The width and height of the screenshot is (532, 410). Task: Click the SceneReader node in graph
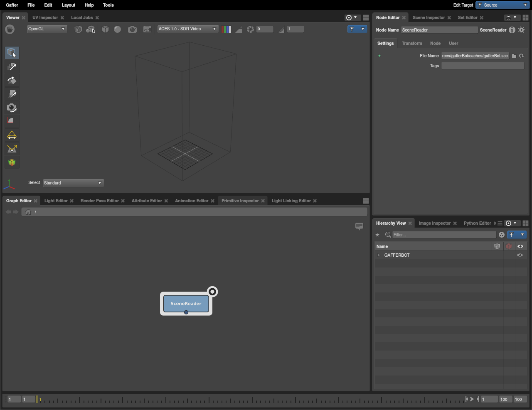186,304
